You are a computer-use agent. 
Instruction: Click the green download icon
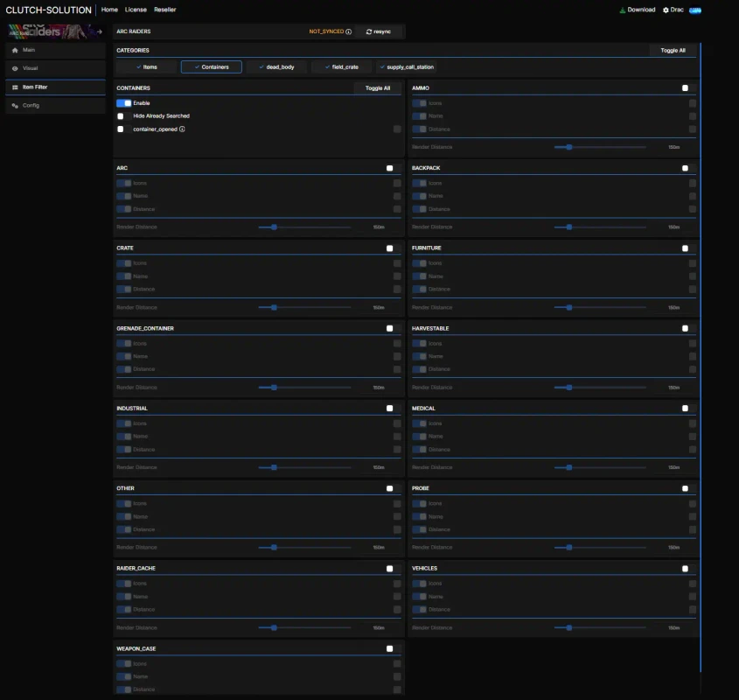pos(623,10)
